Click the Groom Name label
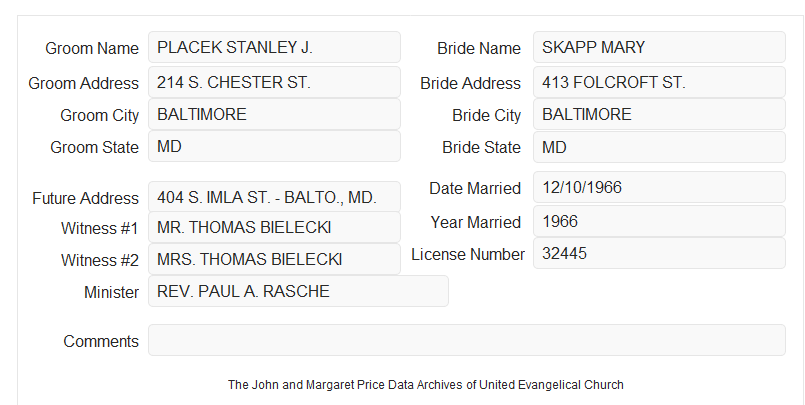The width and height of the screenshot is (805, 405). (x=92, y=48)
